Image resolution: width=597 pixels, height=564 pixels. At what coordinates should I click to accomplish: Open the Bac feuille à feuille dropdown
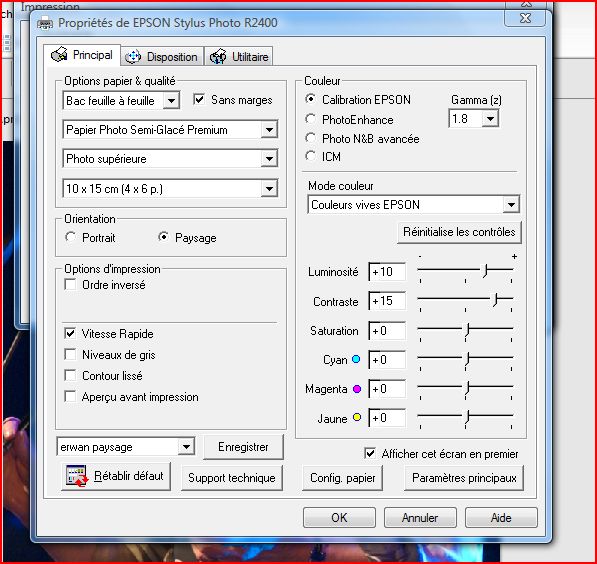(x=121, y=101)
